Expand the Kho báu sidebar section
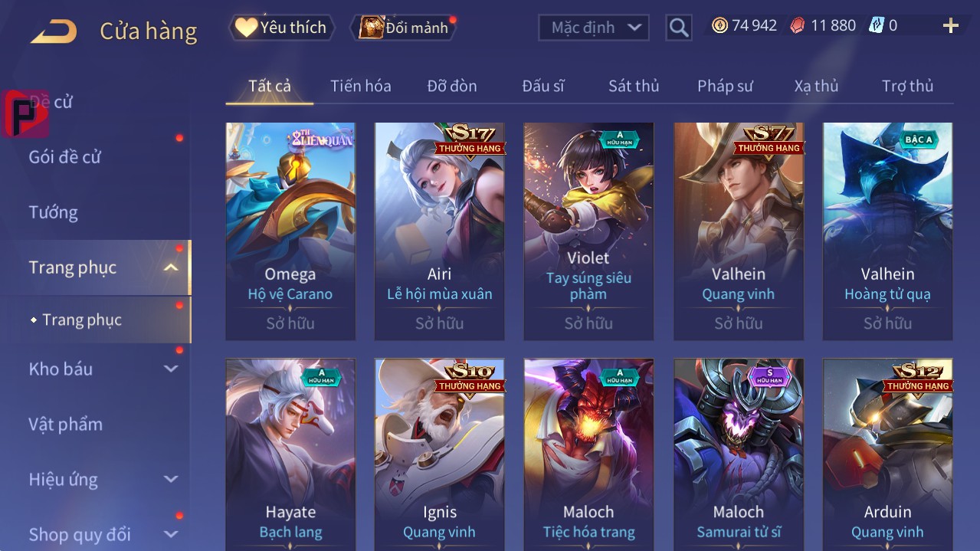Viewport: 980px width, 551px height. 172,369
